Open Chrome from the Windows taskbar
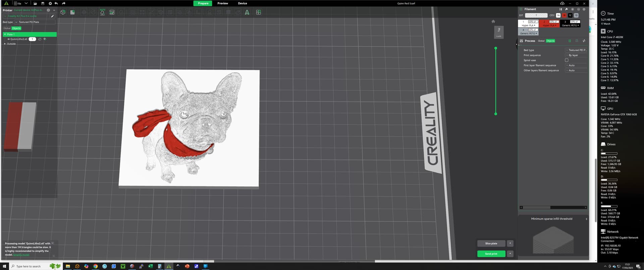 (96, 266)
